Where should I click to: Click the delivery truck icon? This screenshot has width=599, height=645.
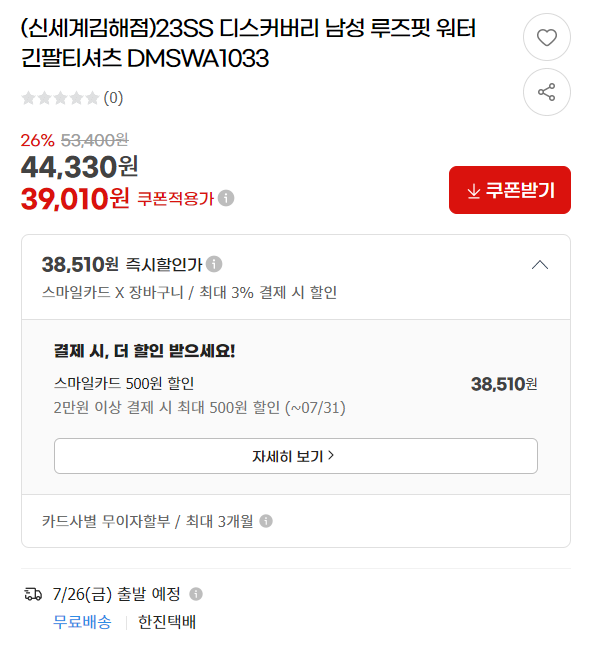(33, 594)
